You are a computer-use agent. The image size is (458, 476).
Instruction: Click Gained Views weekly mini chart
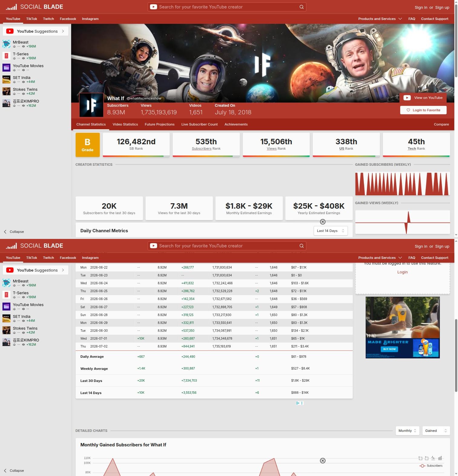click(403, 222)
